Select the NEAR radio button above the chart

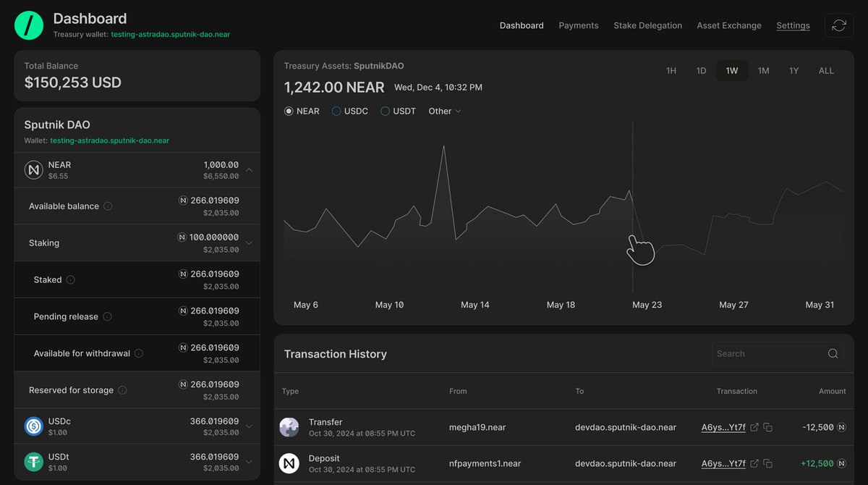pyautogui.click(x=287, y=111)
